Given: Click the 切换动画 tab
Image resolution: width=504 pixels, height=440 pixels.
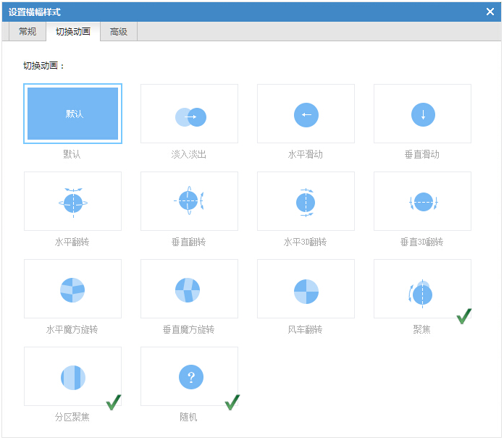Looking at the screenshot, I should [73, 32].
